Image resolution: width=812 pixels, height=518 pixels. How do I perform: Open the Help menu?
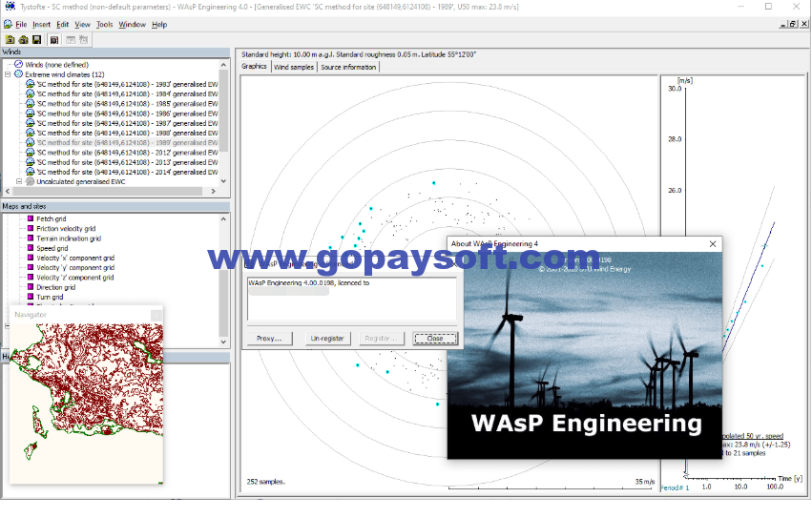tap(159, 25)
